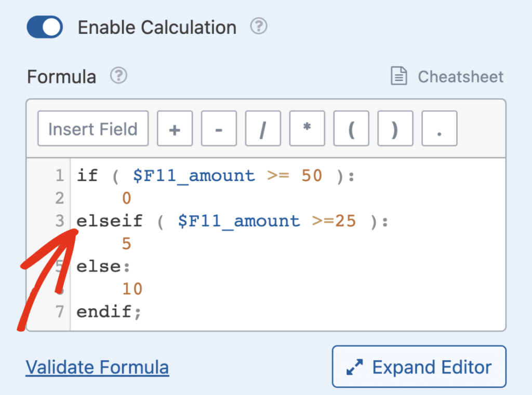Screen dimensions: 532x395
Task: Insert the minus operator
Action: [x=219, y=128]
